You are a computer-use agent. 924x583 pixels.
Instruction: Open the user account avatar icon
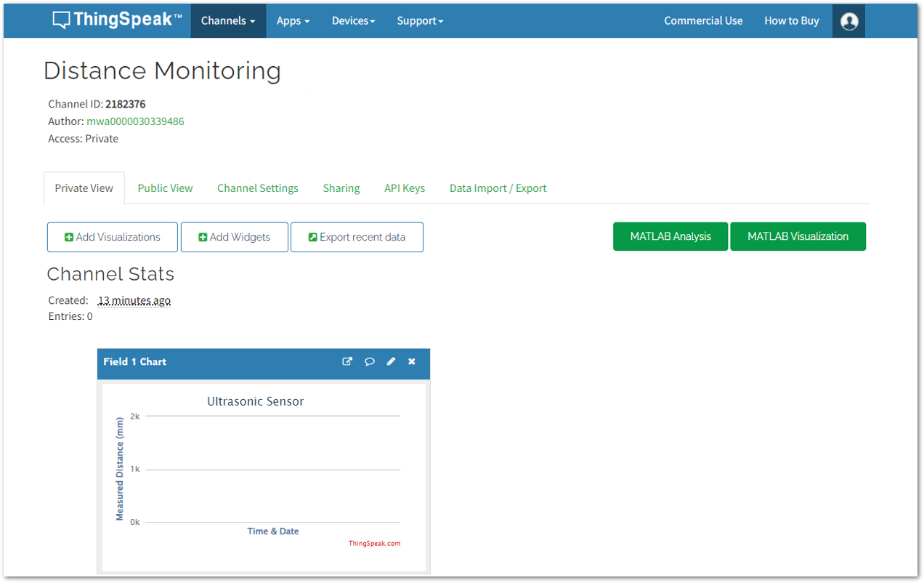coord(848,21)
